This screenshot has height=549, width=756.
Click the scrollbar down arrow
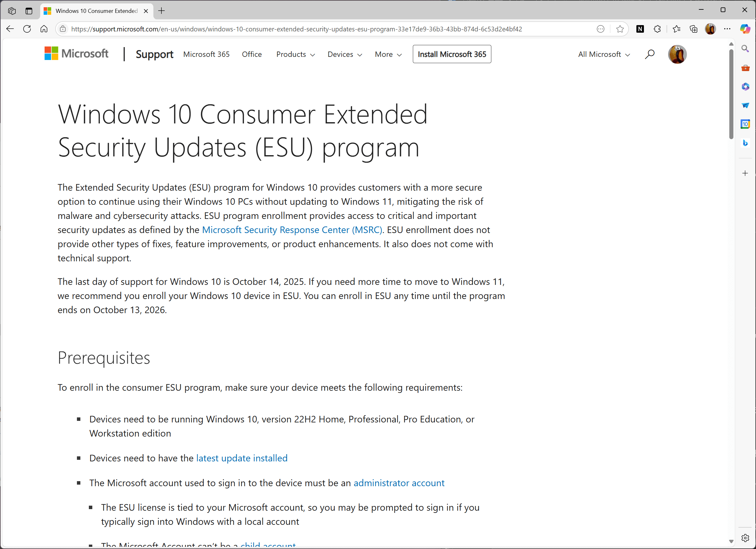tap(731, 541)
